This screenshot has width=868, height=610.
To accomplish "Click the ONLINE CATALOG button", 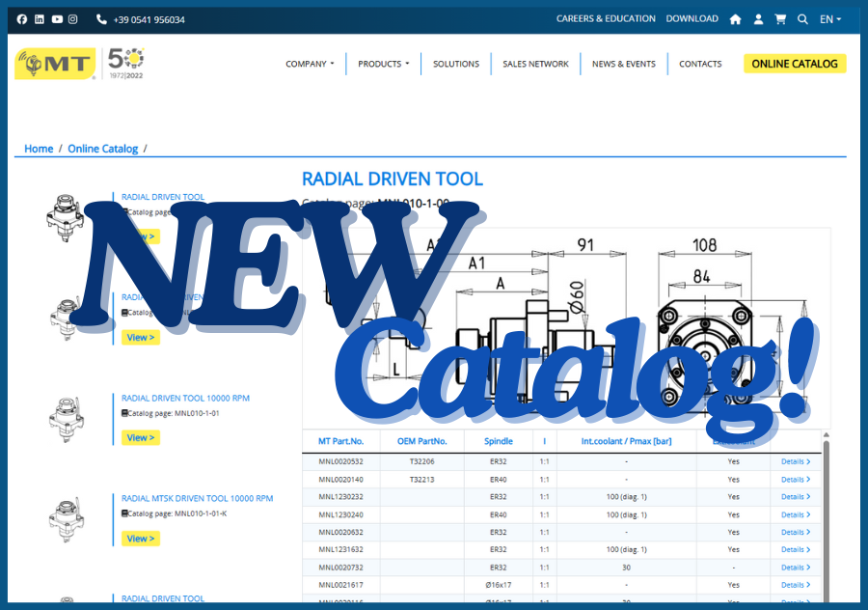I will (794, 64).
